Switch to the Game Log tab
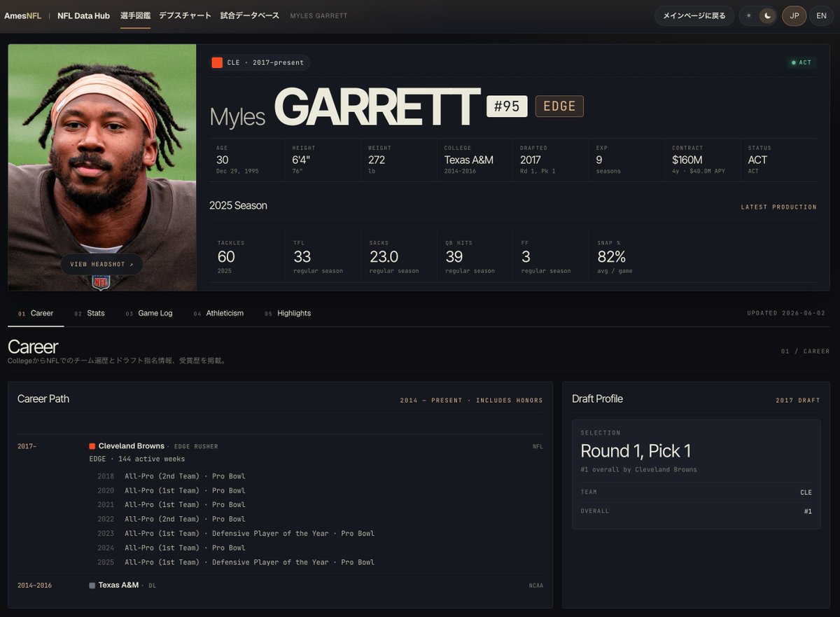Screen dimensions: 840x617 click(149, 313)
